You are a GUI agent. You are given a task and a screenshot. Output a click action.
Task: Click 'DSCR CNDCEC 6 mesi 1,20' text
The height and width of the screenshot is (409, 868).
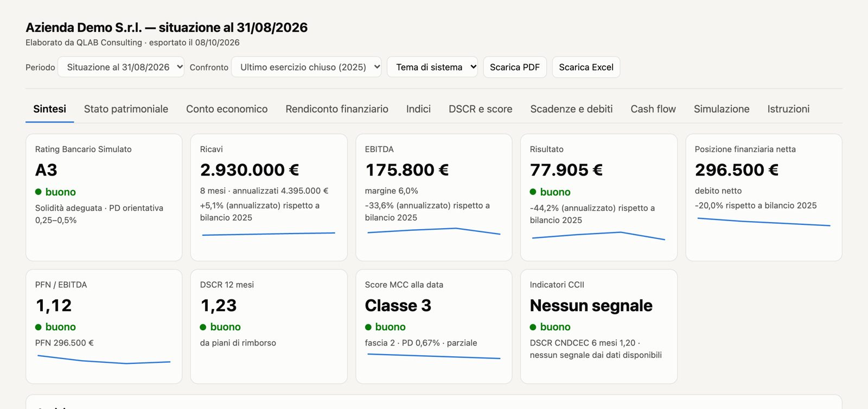(582, 343)
